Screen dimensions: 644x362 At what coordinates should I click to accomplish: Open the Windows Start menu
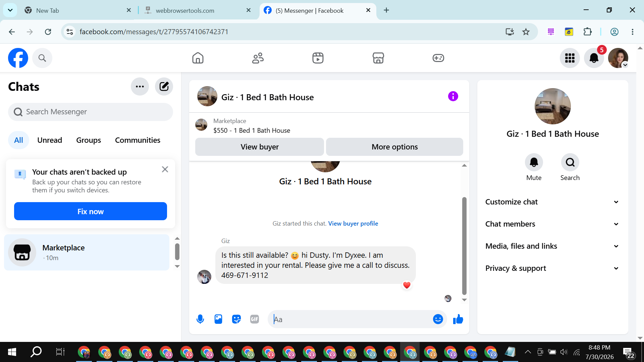pyautogui.click(x=12, y=352)
